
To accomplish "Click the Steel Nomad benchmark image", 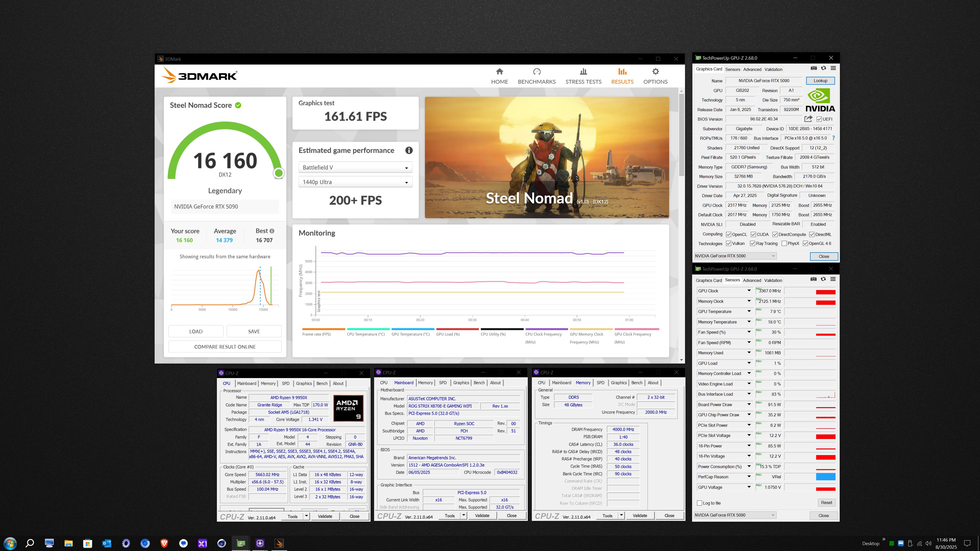I will coord(547,157).
